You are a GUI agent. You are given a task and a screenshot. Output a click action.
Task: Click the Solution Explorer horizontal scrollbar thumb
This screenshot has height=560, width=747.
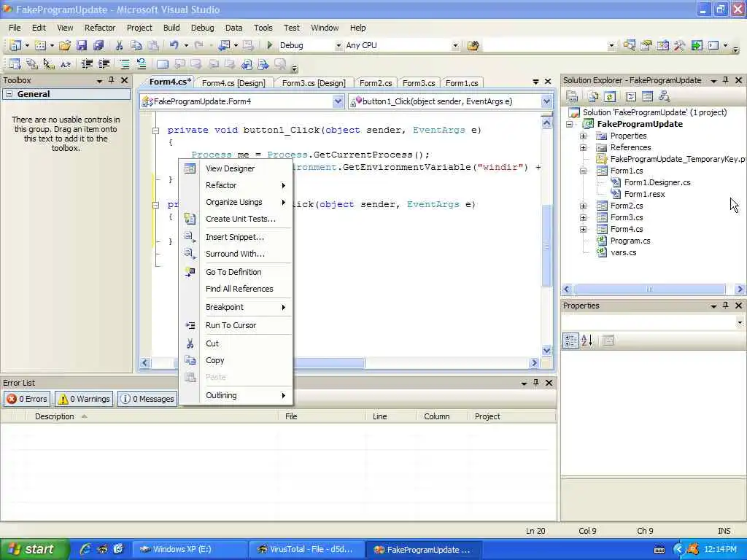tap(649, 289)
